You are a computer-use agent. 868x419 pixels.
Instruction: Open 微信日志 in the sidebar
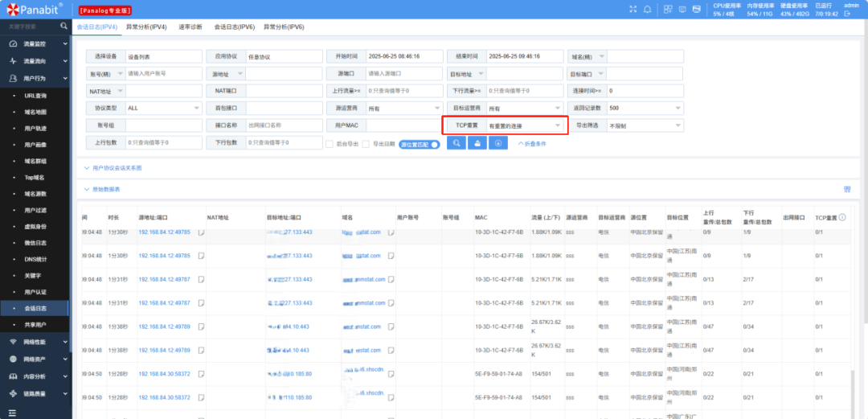pyautogui.click(x=35, y=243)
